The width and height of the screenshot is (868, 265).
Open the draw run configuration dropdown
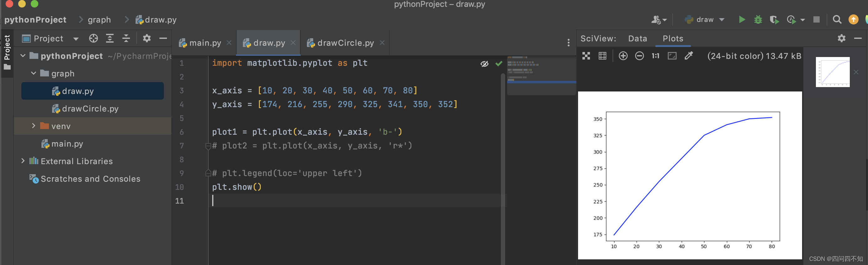tap(704, 20)
